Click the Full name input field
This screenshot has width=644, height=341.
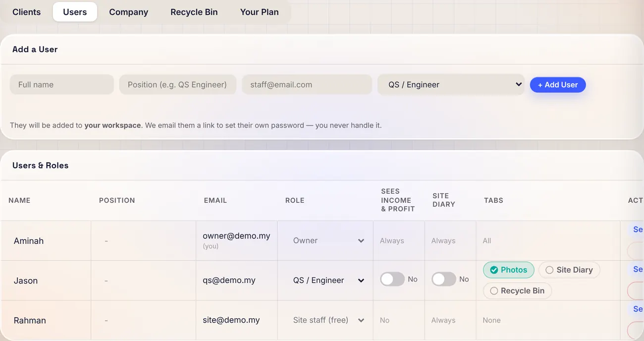coord(62,84)
